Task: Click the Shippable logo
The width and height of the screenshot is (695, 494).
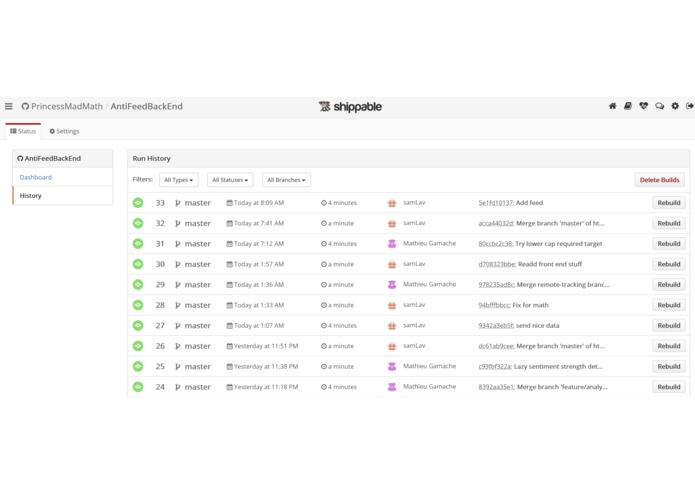Action: click(350, 106)
